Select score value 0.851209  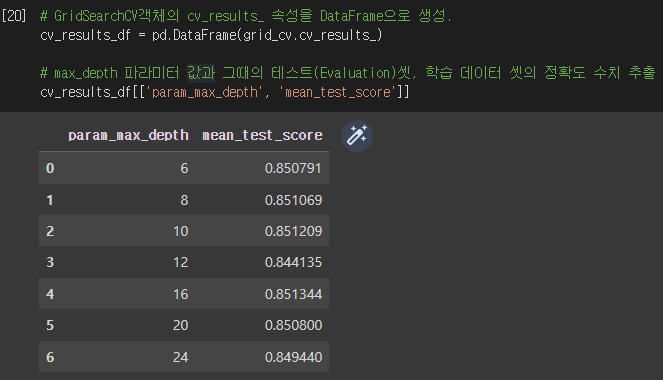(x=293, y=231)
